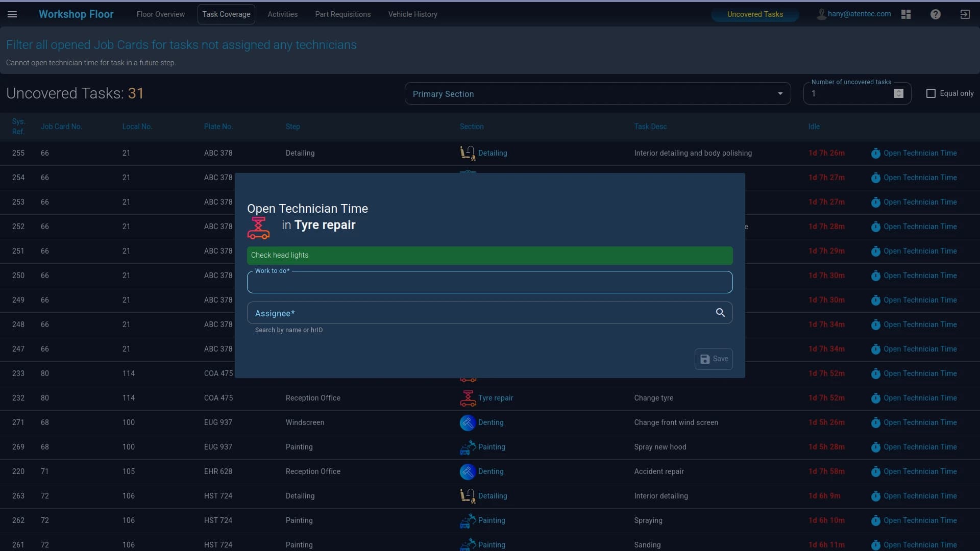Click the Tyre repair icon in row 232
The image size is (980, 551).
[468, 398]
